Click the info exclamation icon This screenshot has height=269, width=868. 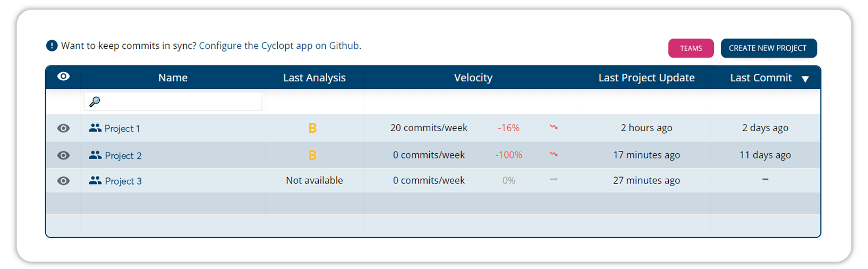tap(52, 46)
